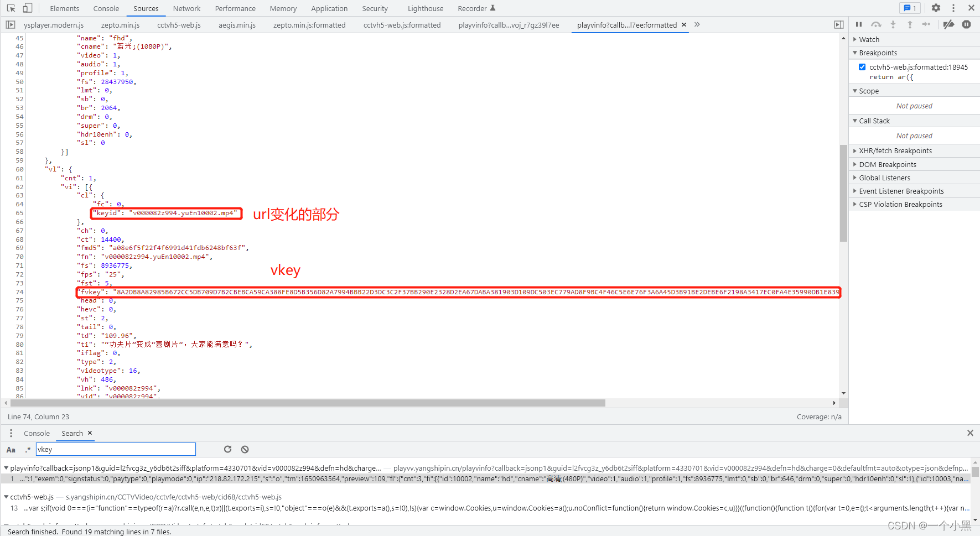Close the DevTools panel

(x=971, y=8)
